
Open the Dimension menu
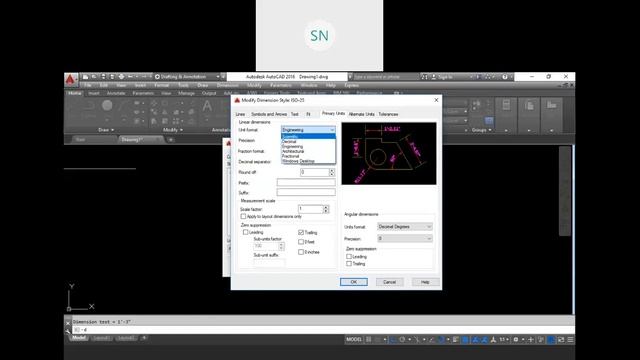227,85
